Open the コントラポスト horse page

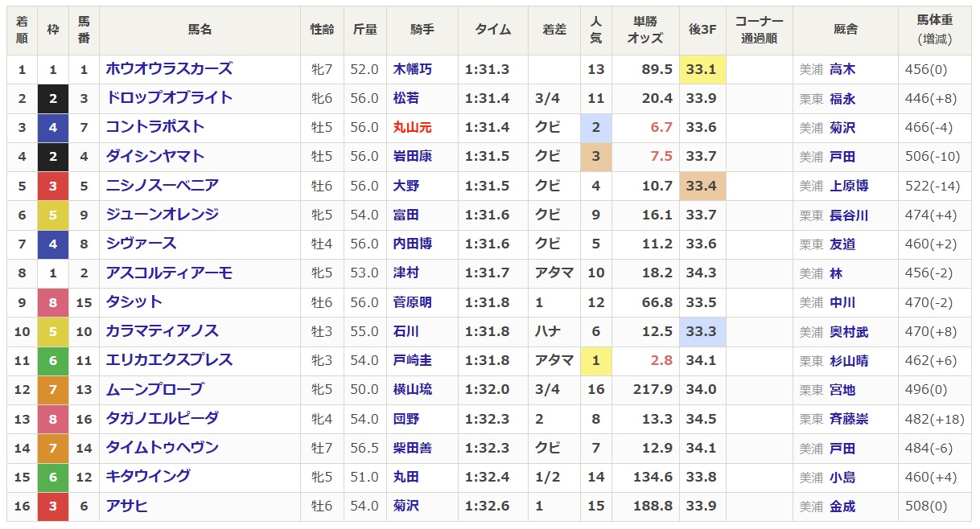click(155, 127)
